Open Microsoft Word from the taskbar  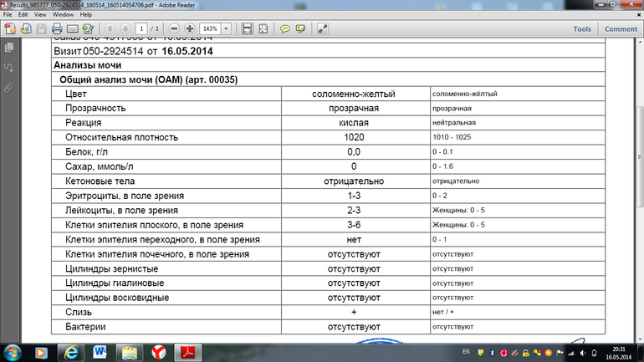pos(99,349)
